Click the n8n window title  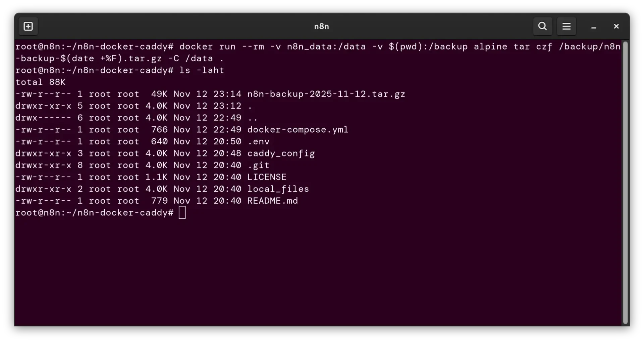321,26
